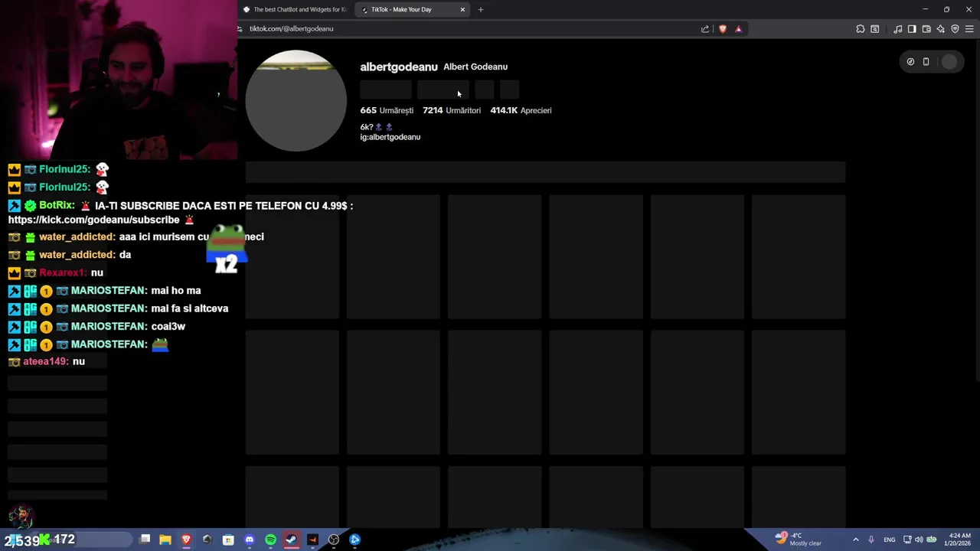Select the 'TikTok - Make Your Day' tab
Image resolution: width=980 pixels, height=551 pixels.
pyautogui.click(x=412, y=9)
